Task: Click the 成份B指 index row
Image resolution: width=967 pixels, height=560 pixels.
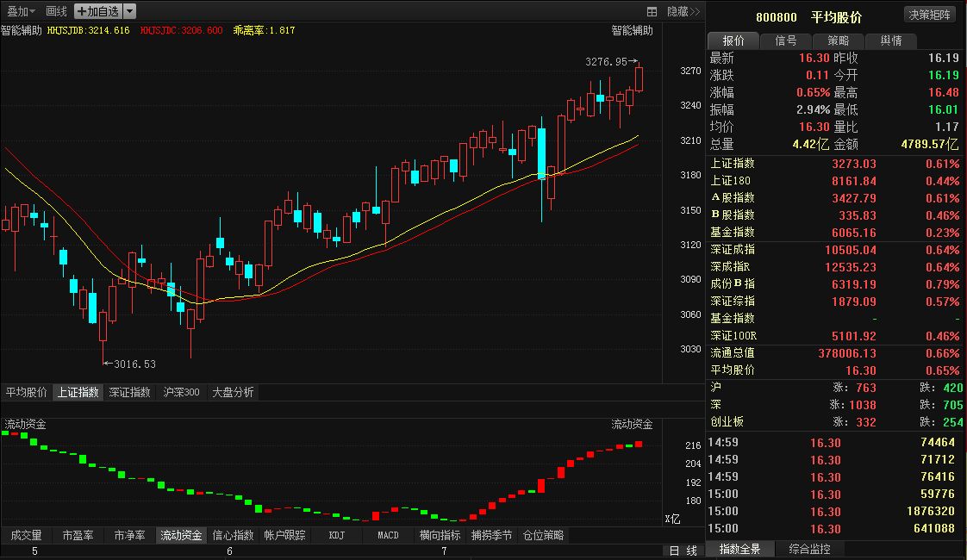Action: (x=835, y=284)
